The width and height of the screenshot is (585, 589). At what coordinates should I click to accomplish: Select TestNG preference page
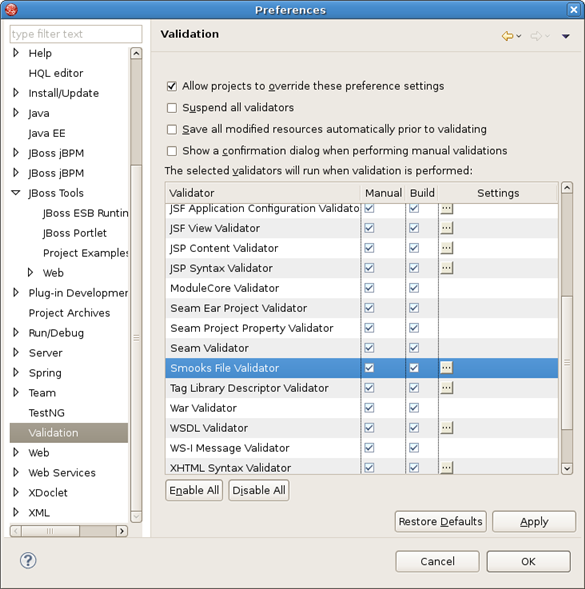pos(47,412)
